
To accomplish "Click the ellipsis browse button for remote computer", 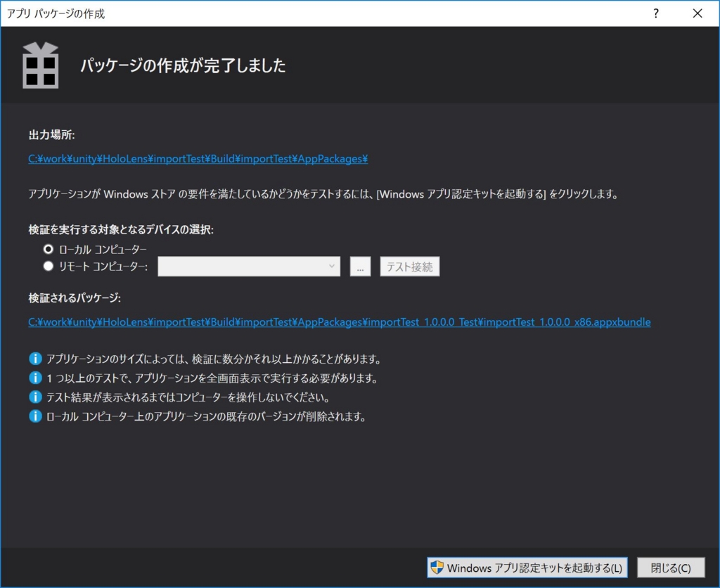I will click(x=360, y=267).
